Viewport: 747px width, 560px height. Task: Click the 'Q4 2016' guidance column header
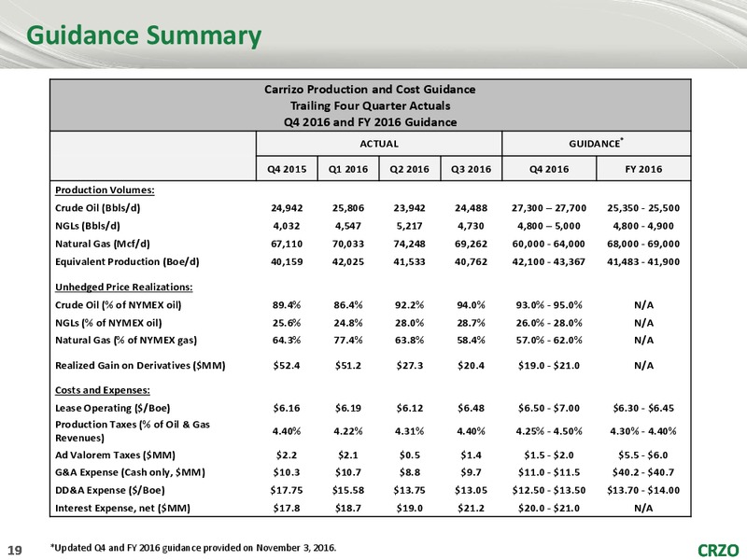click(x=549, y=169)
